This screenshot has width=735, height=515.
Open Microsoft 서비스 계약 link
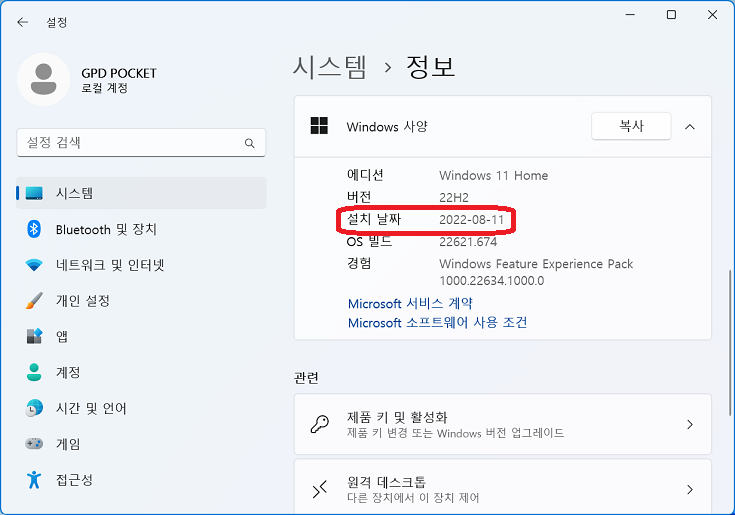(x=410, y=303)
